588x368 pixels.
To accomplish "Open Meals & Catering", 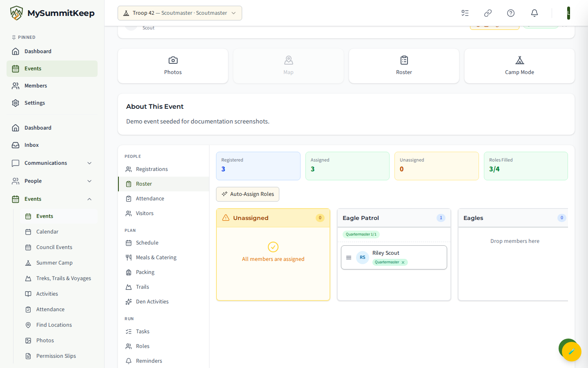I will tap(163, 258).
